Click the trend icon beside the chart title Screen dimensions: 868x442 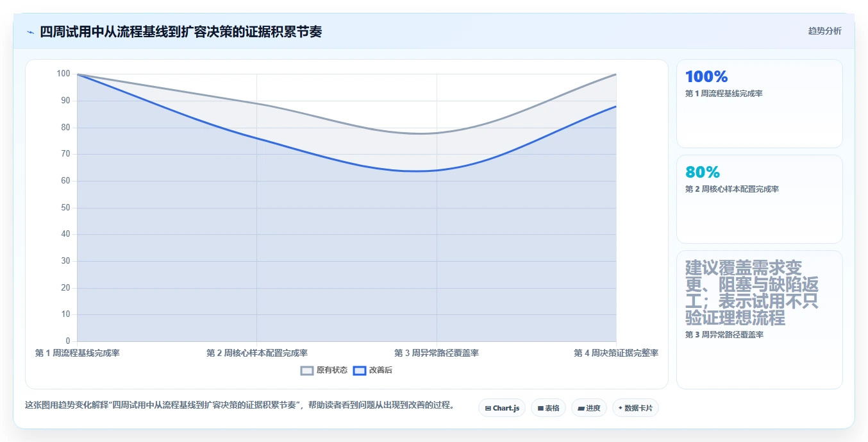pyautogui.click(x=30, y=32)
